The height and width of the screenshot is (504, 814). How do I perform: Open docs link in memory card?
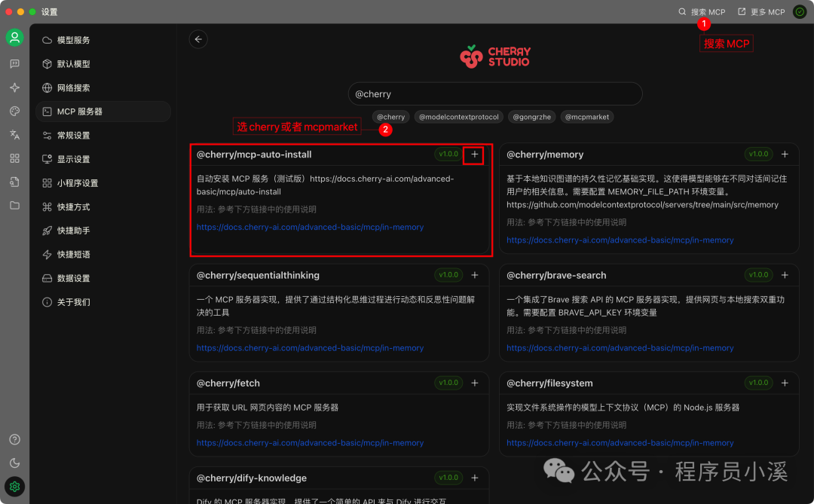(620, 240)
